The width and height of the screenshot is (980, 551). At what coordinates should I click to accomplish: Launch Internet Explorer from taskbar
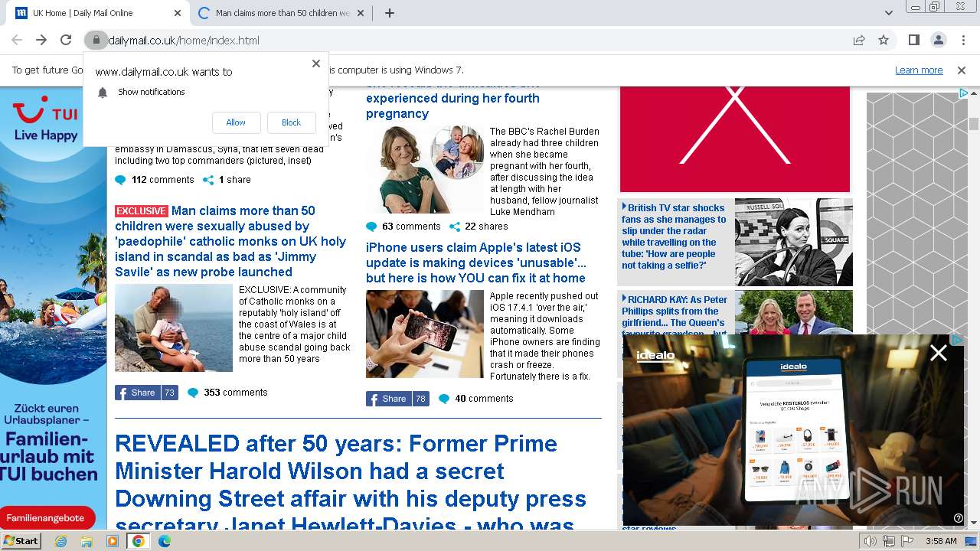point(60,541)
